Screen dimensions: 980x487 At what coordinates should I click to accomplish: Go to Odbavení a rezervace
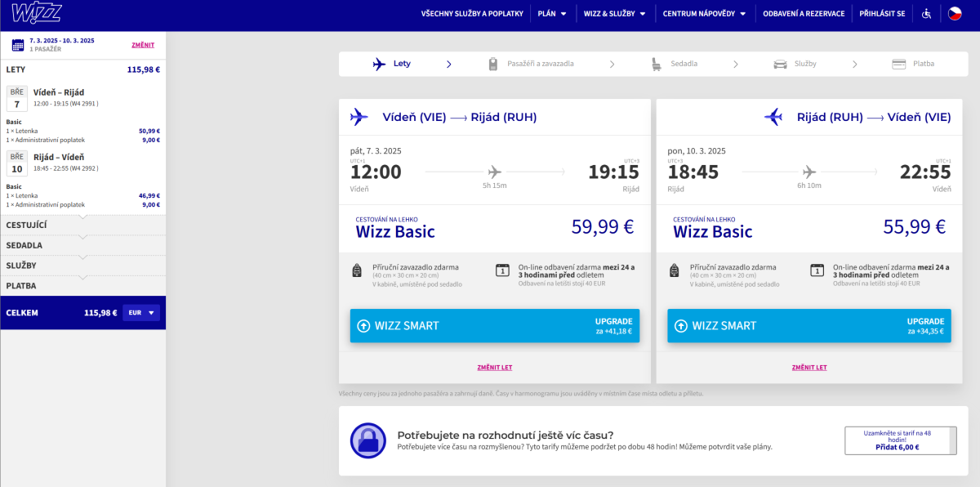(803, 14)
